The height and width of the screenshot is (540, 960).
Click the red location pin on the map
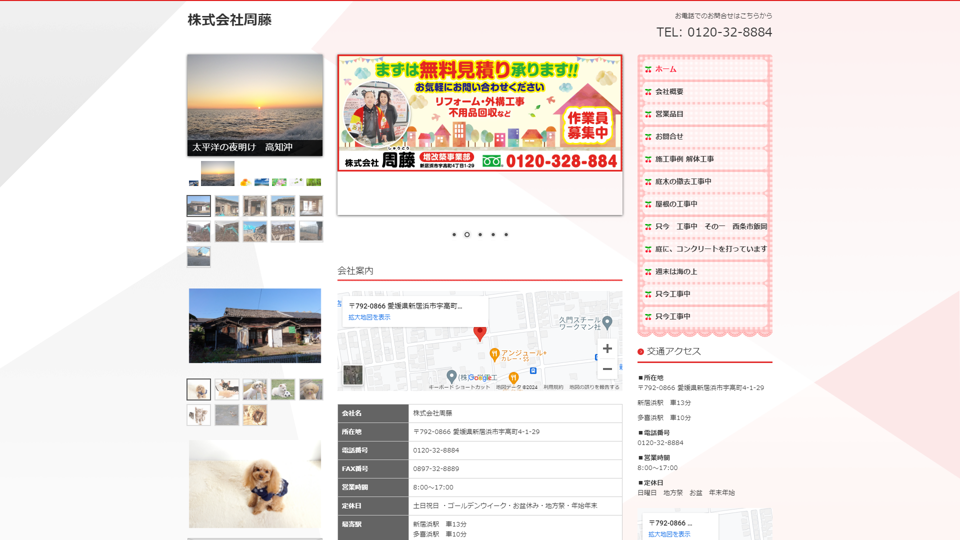pos(480,333)
